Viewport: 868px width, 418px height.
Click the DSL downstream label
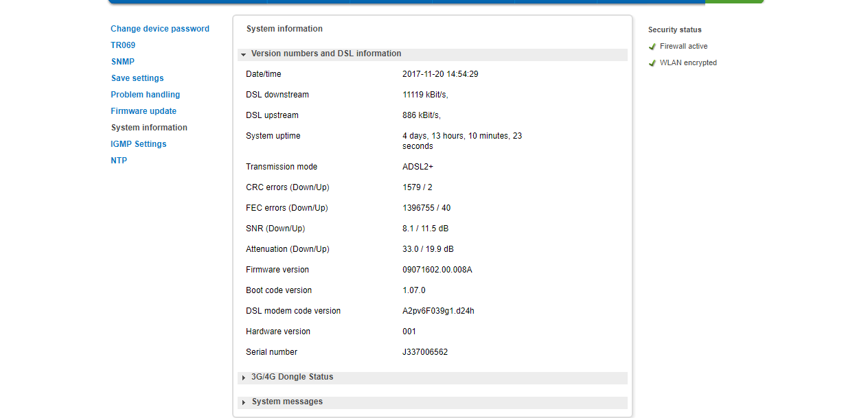point(277,95)
